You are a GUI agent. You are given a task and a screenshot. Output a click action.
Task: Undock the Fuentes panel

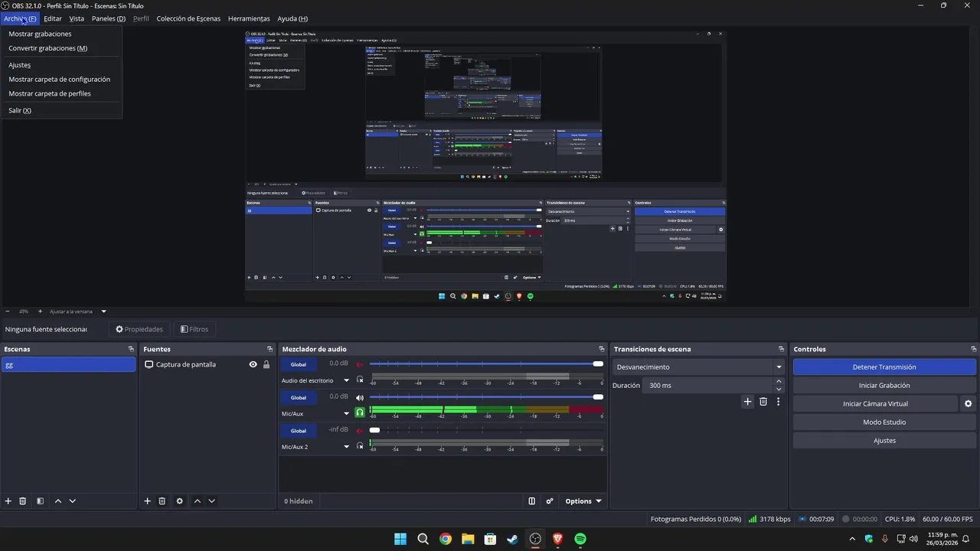pos(269,349)
